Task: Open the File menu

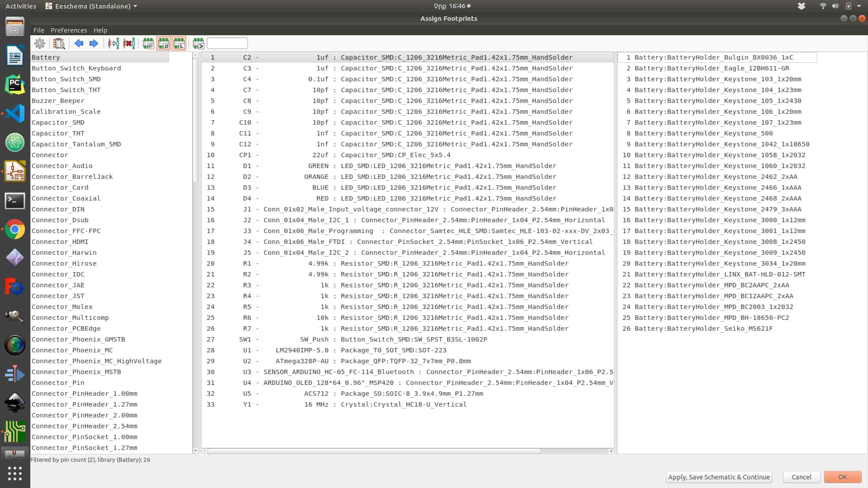Action: (38, 30)
